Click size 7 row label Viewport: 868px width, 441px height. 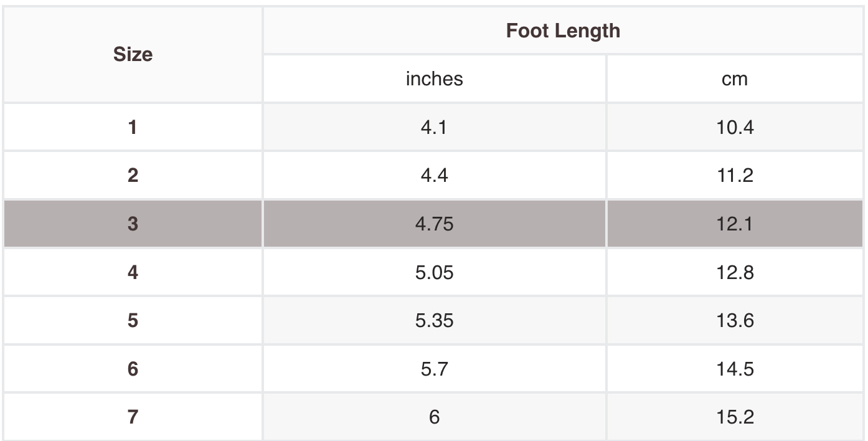pyautogui.click(x=133, y=417)
